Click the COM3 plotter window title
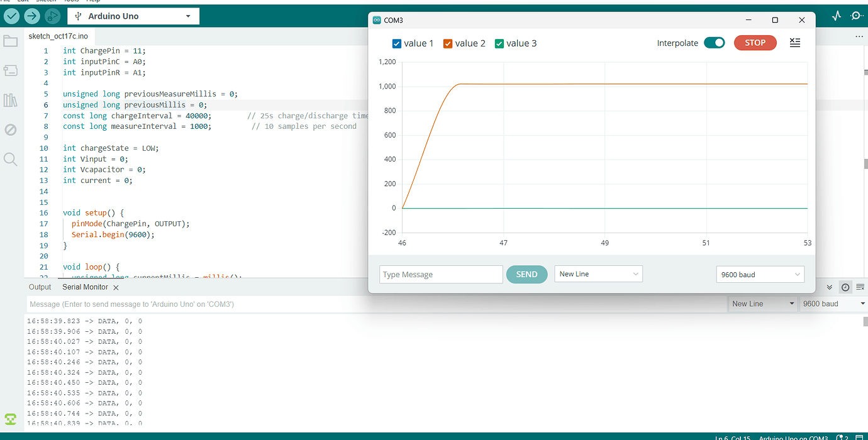Screen dimensions: 868x440 pos(393,20)
